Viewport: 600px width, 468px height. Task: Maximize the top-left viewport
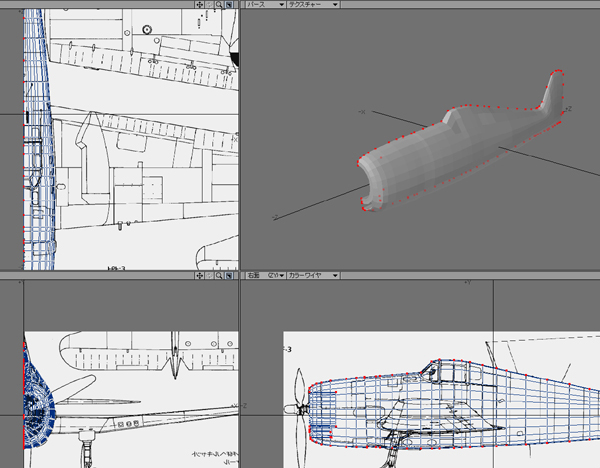coord(230,5)
